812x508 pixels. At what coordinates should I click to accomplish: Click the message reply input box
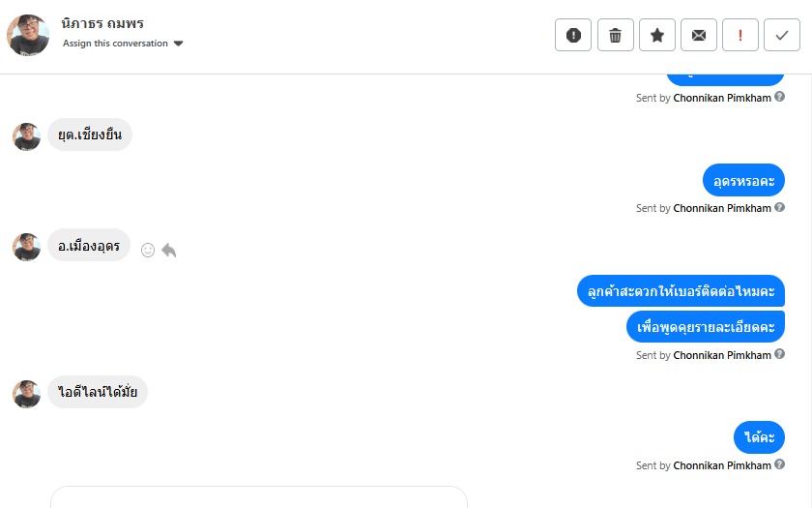259,497
